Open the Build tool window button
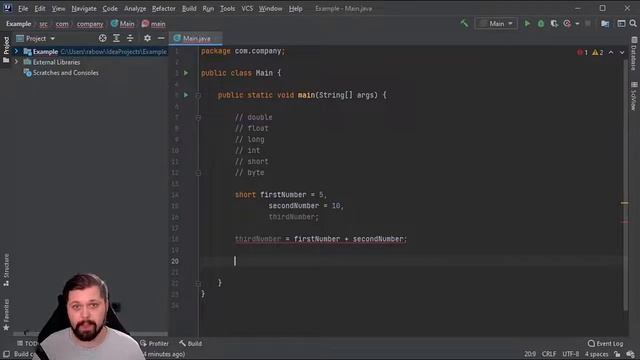Image resolution: width=640 pixels, height=360 pixels. point(191,344)
